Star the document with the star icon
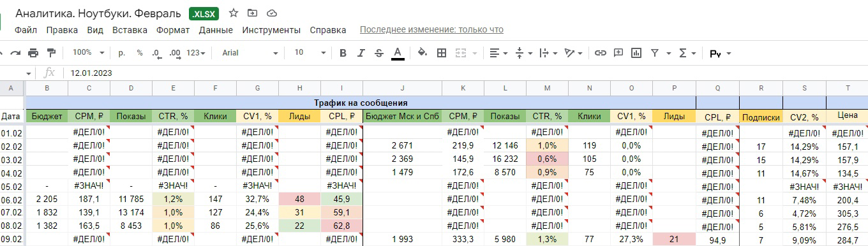 234,13
